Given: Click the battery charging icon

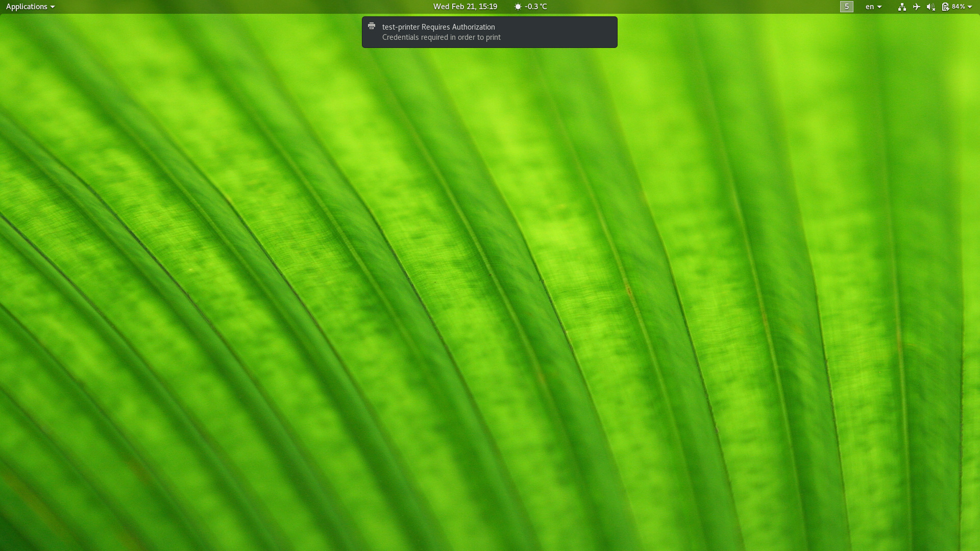Looking at the screenshot, I should coord(945,7).
